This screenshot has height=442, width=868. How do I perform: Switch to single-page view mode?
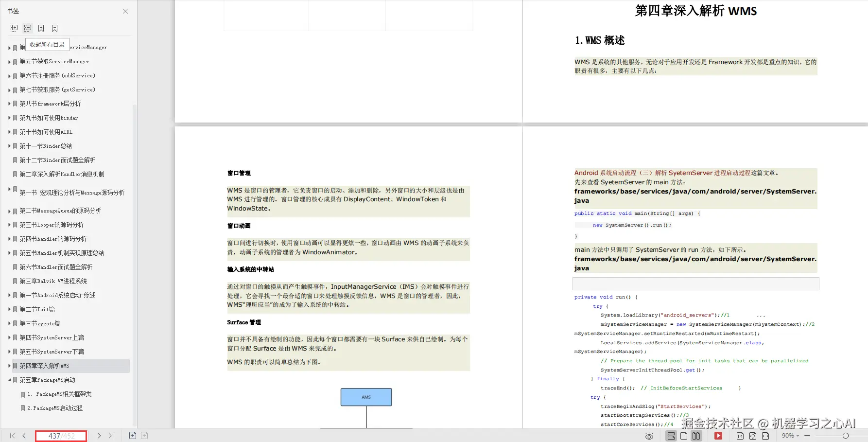684,436
